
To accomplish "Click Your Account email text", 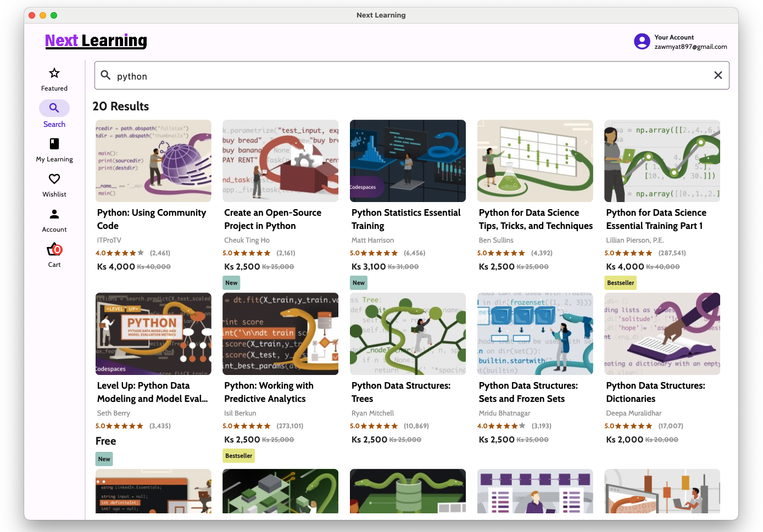I will tap(690, 47).
